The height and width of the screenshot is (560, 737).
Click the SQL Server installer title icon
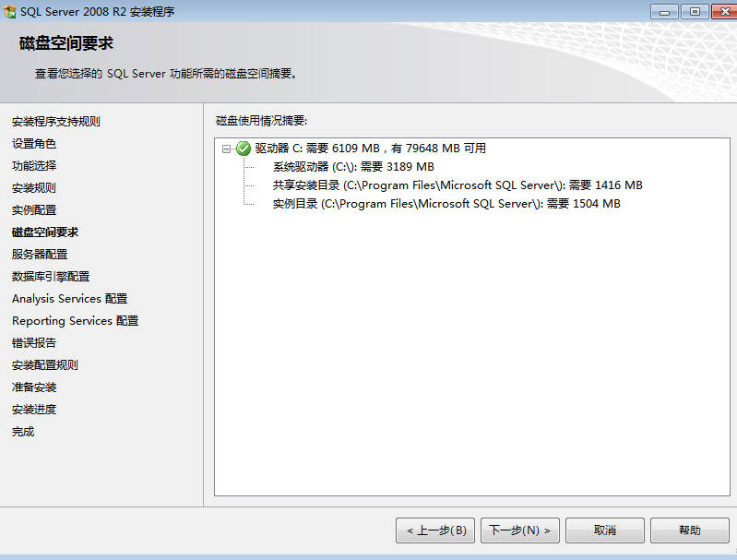click(9, 11)
